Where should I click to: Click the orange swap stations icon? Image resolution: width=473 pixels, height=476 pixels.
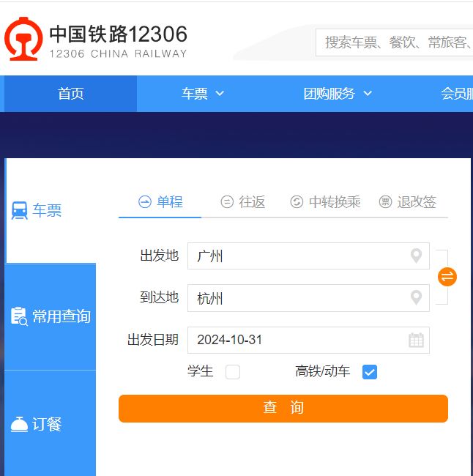pos(447,277)
